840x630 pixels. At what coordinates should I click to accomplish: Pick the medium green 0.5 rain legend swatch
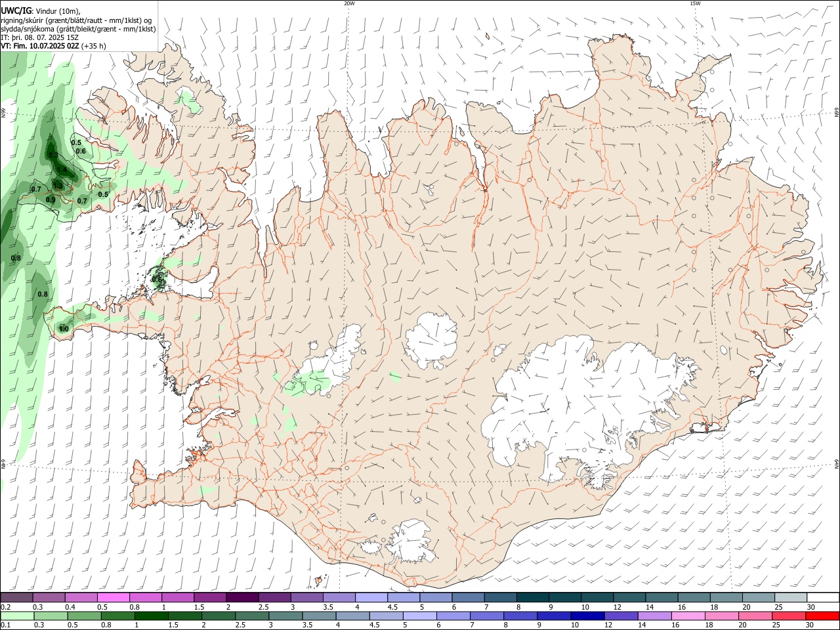pos(84,616)
